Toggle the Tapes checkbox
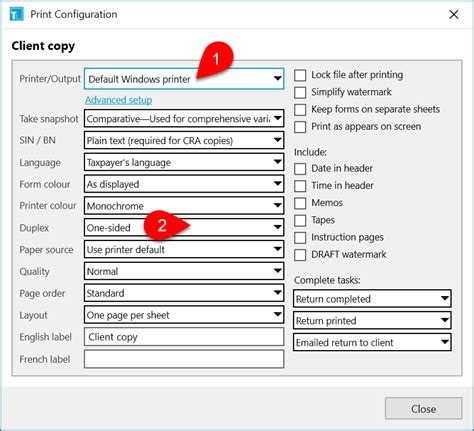Viewport: 474px width, 431px height. [x=300, y=220]
